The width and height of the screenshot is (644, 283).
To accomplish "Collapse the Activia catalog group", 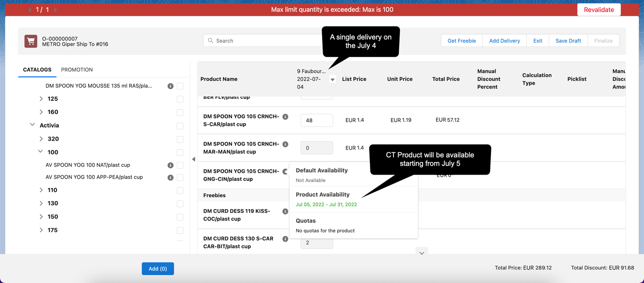I will tap(32, 125).
